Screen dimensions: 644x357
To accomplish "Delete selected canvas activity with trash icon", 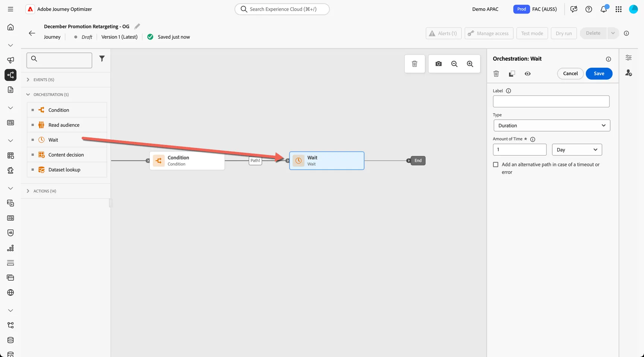I will [414, 64].
